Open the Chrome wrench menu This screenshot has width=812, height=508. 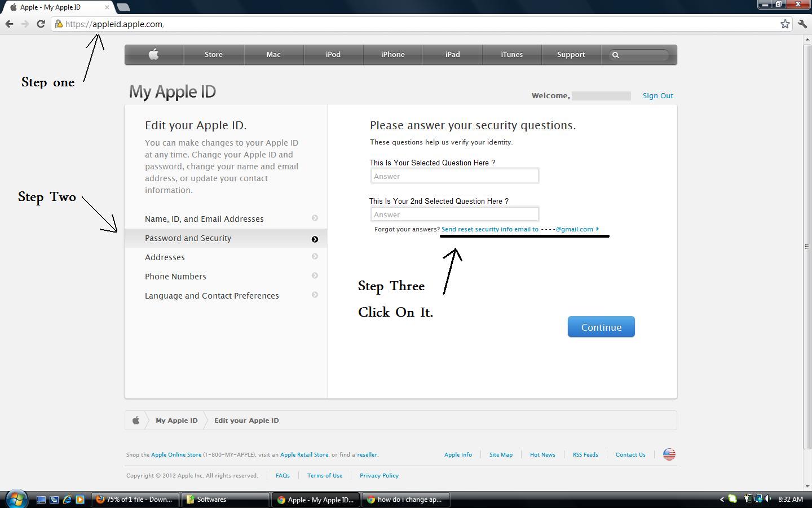(802, 24)
